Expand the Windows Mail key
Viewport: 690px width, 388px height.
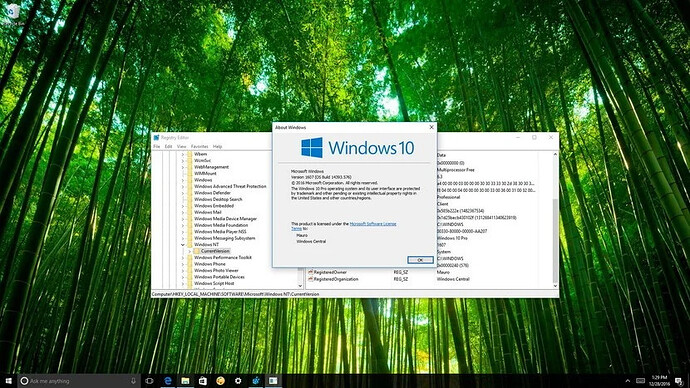[183, 212]
